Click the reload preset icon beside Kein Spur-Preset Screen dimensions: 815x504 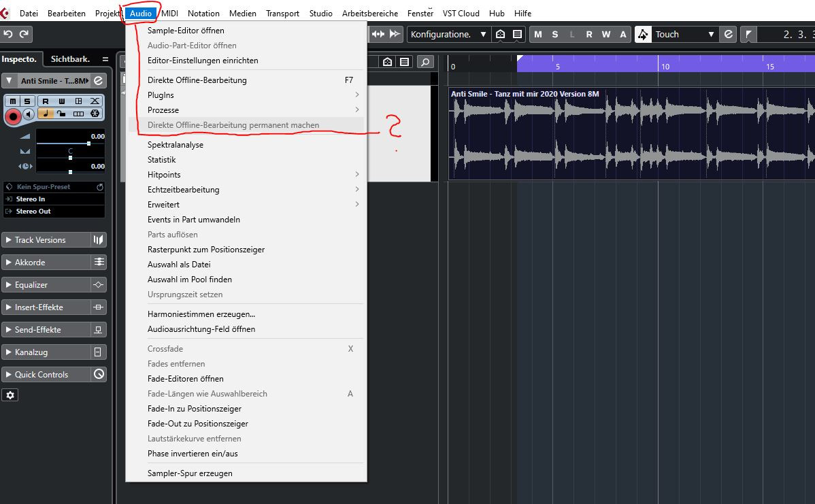100,186
